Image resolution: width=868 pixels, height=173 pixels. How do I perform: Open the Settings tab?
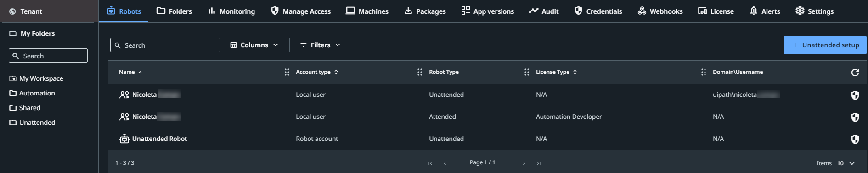point(814,11)
